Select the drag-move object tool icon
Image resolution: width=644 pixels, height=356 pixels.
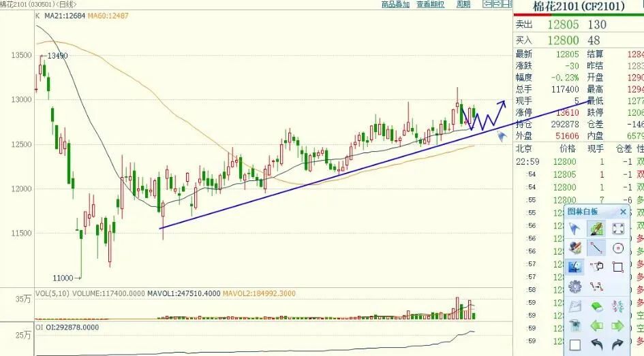(596, 267)
